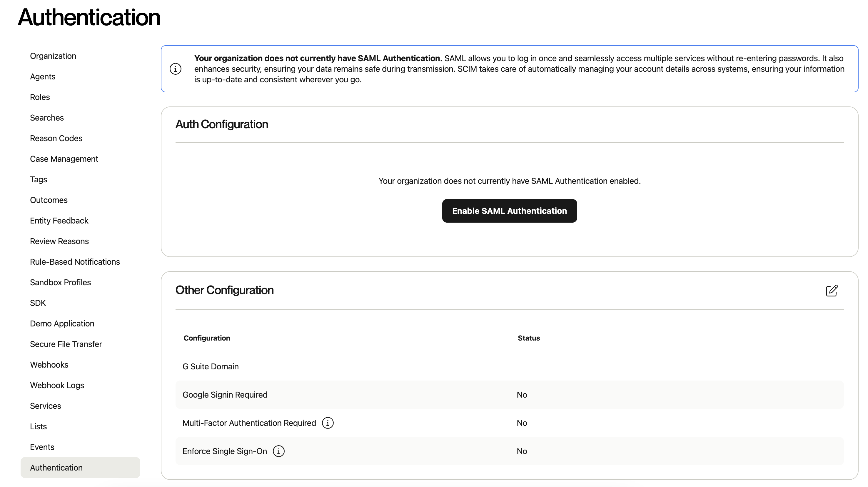View Webhook Logs

(x=57, y=385)
